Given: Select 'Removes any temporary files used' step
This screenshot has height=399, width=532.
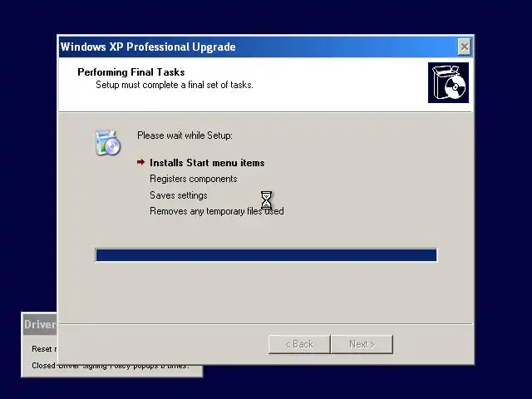Looking at the screenshot, I should pos(217,211).
